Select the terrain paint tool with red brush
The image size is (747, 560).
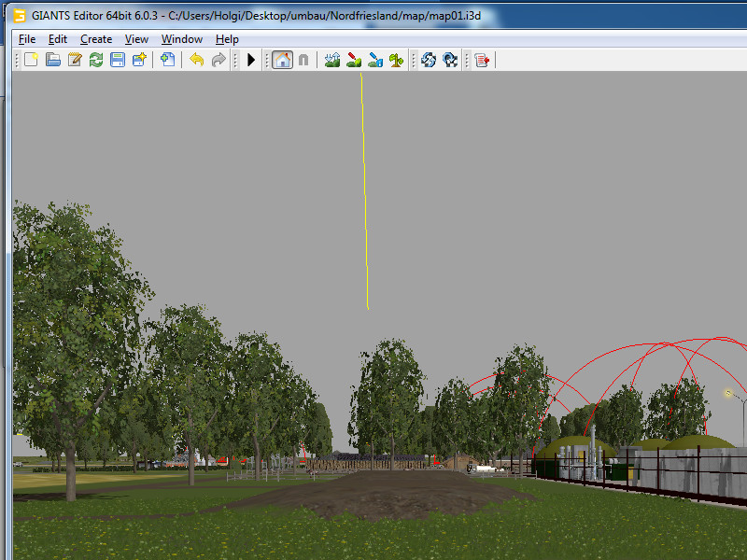[x=354, y=60]
